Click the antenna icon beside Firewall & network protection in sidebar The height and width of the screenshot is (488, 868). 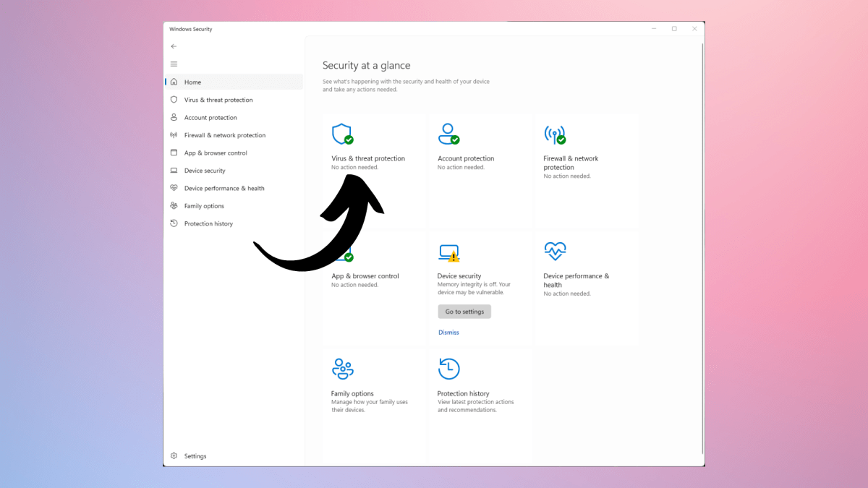174,135
